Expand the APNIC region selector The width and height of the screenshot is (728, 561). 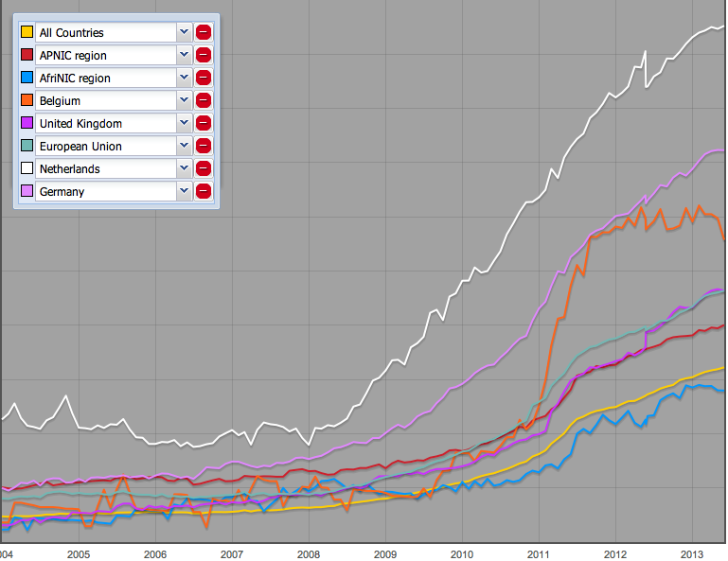[x=184, y=55]
